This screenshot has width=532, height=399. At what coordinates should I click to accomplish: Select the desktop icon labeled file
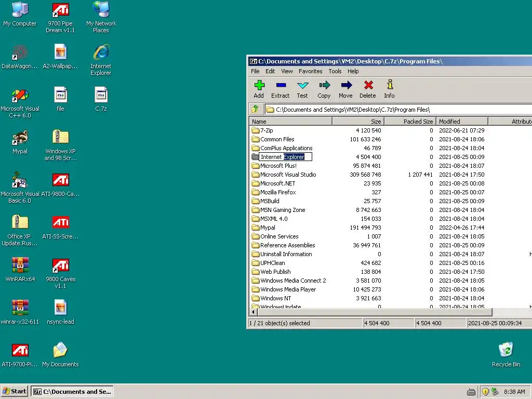pyautogui.click(x=60, y=100)
